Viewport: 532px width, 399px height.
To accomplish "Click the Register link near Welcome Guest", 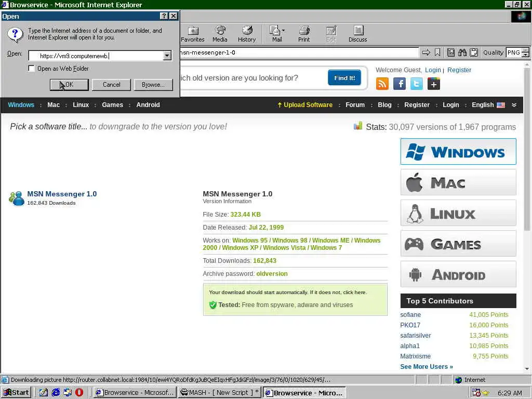I will pyautogui.click(x=459, y=70).
